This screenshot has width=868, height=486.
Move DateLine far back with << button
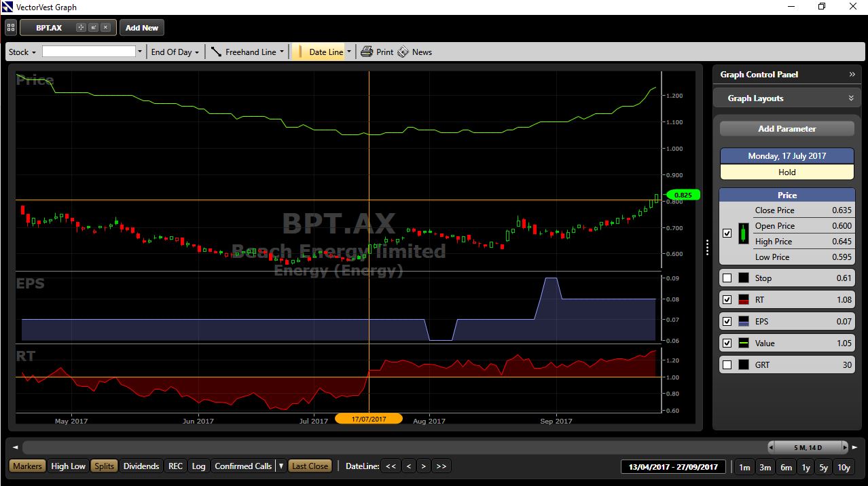[391, 466]
